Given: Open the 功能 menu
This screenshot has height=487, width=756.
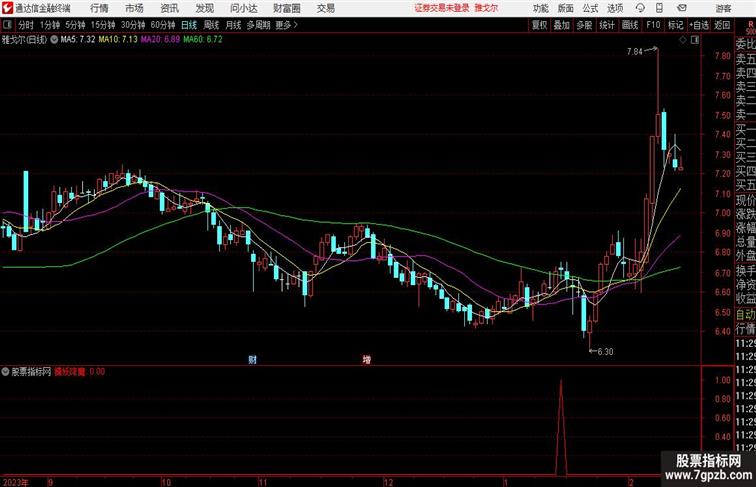Looking at the screenshot, I should [x=540, y=8].
